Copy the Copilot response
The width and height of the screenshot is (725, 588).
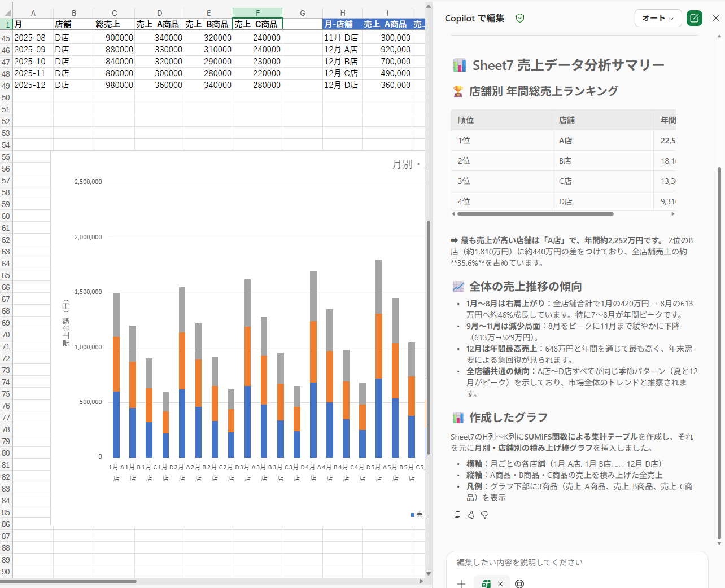pos(457,515)
